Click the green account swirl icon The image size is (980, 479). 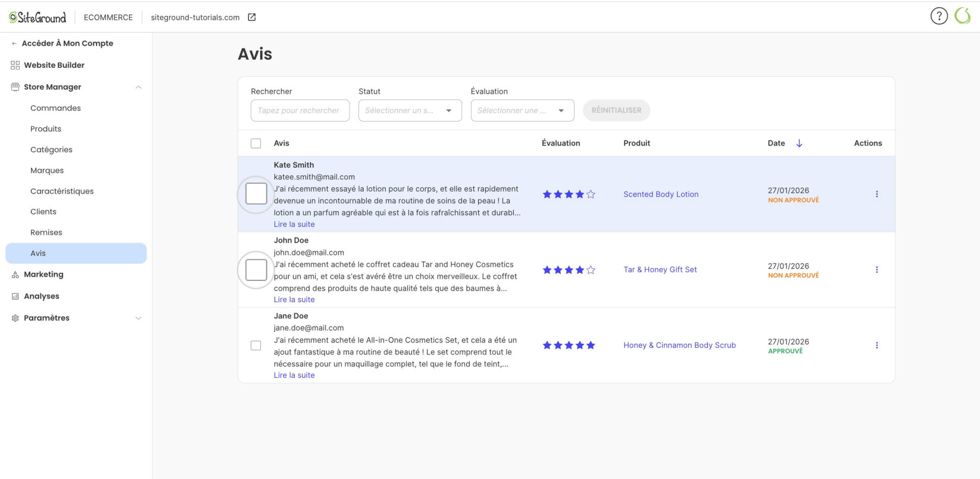tap(963, 16)
